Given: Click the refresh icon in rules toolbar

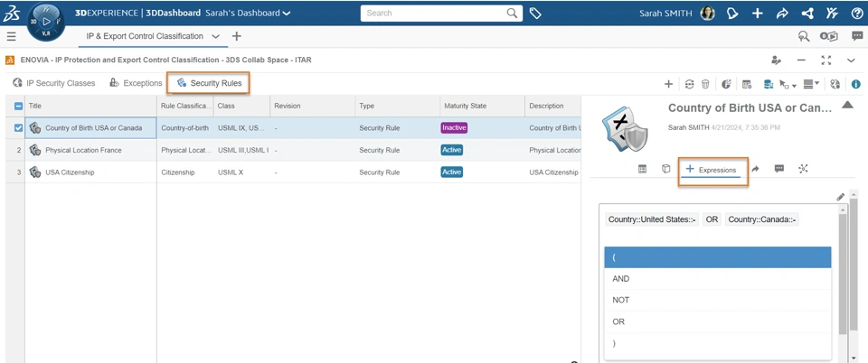Looking at the screenshot, I should [x=689, y=84].
